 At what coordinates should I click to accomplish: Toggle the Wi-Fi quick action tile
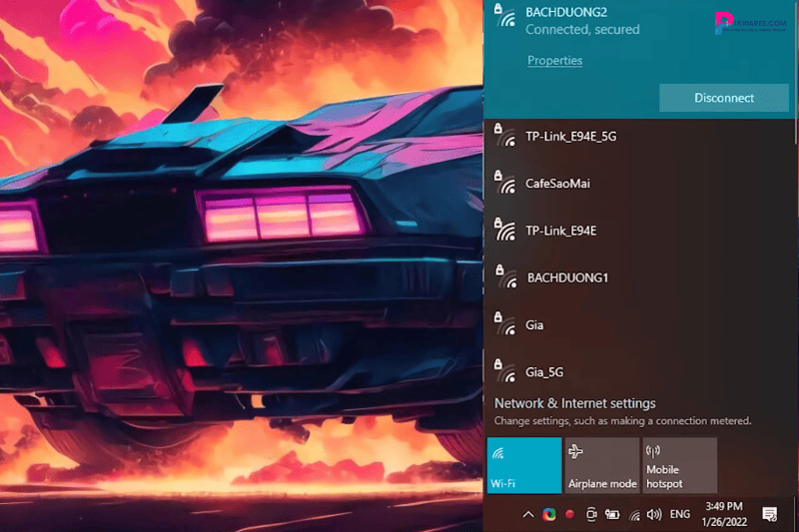pyautogui.click(x=524, y=465)
